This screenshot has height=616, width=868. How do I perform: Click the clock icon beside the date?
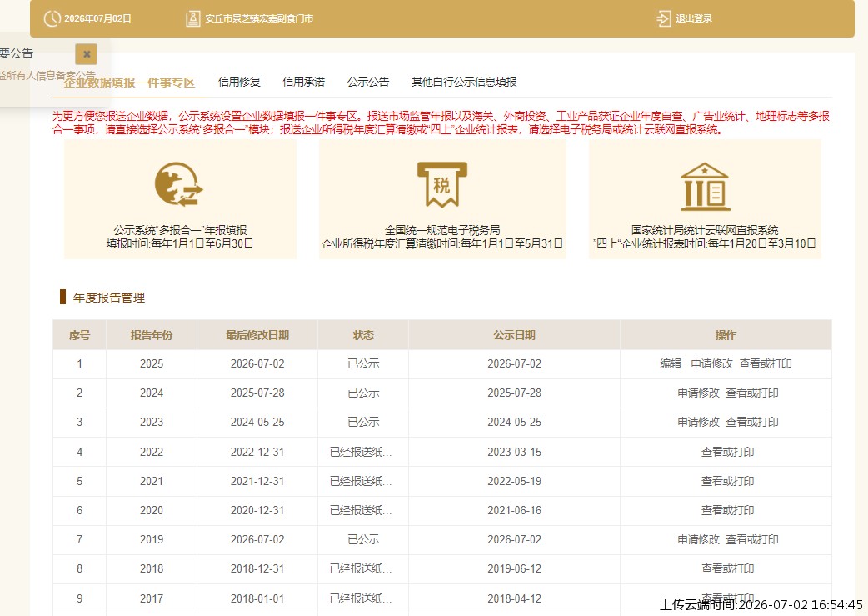(x=52, y=18)
